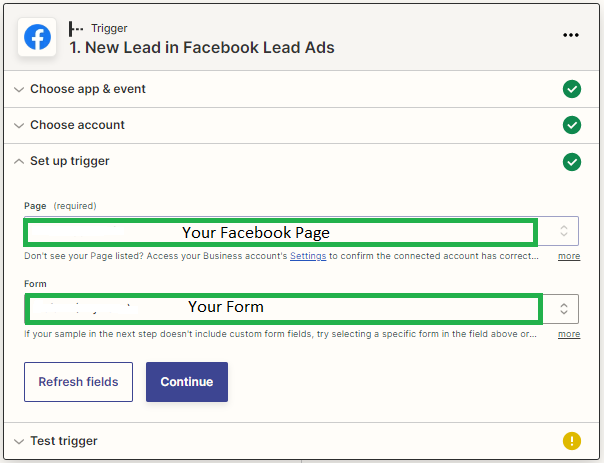This screenshot has width=605, height=464.
Task: Click the Trigger label text
Action: [109, 29]
